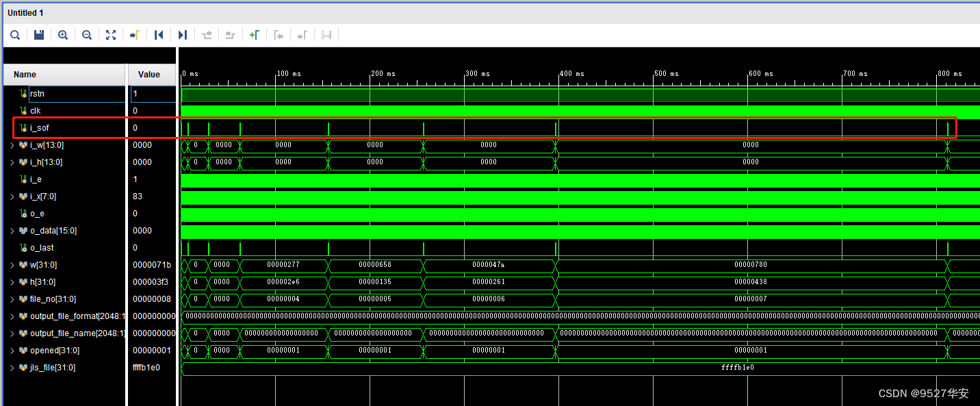This screenshot has width=980, height=406.
Task: Click the 100 ms ruler mark
Action: point(290,74)
